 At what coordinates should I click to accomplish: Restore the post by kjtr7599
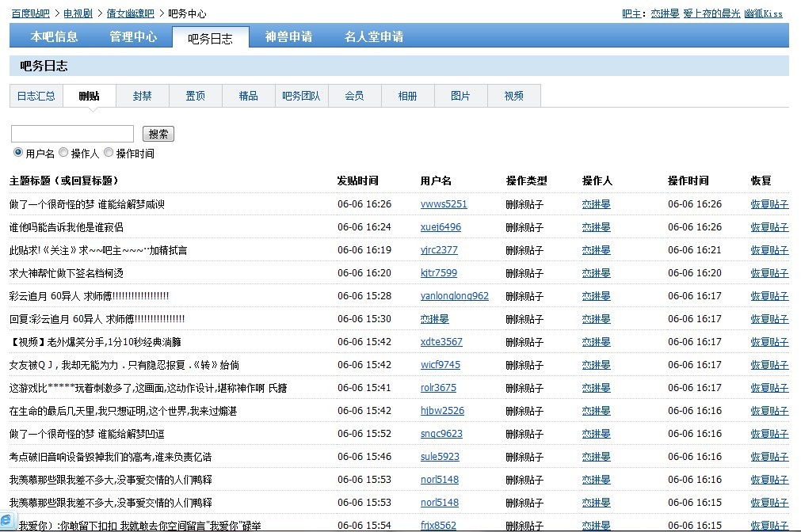pos(769,273)
